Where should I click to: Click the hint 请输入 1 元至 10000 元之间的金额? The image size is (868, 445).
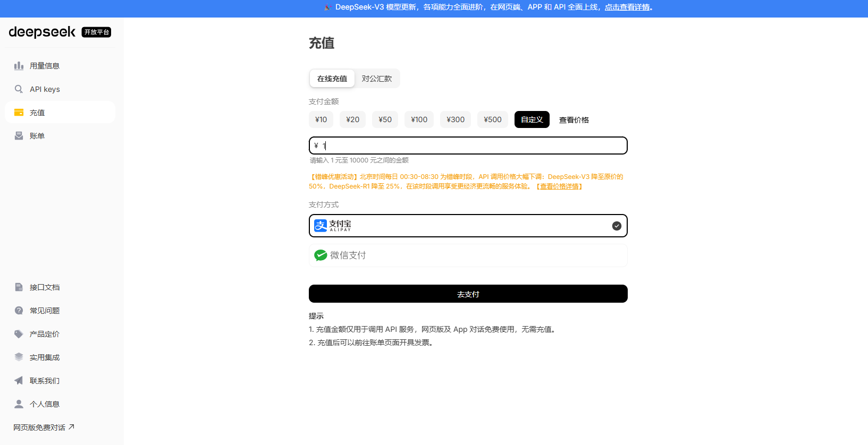359,160
